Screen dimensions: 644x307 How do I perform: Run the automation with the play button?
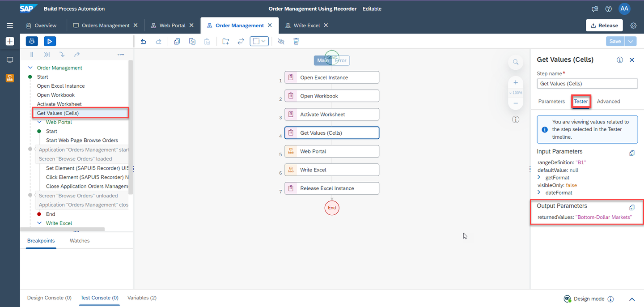pyautogui.click(x=50, y=41)
